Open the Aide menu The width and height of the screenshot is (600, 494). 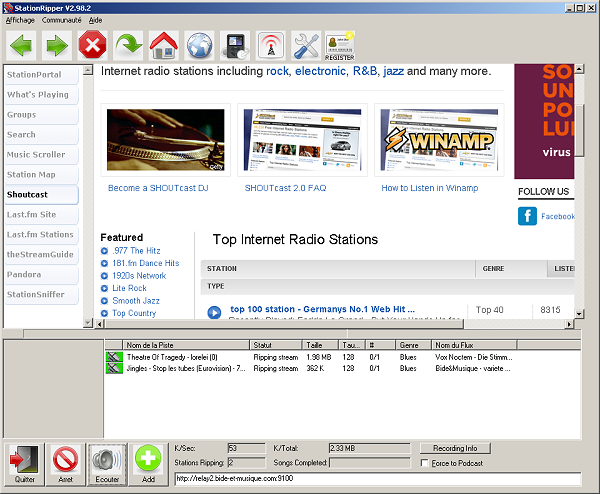(x=95, y=20)
